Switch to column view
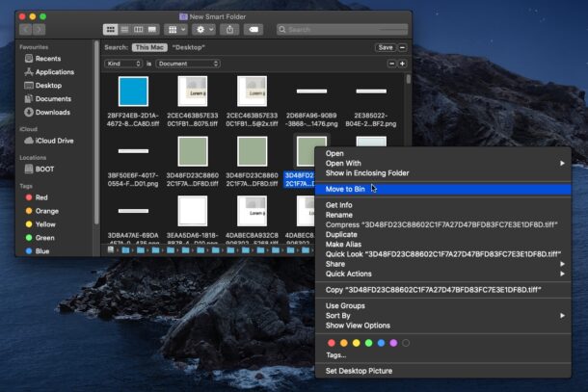The width and height of the screenshot is (588, 392). click(139, 29)
